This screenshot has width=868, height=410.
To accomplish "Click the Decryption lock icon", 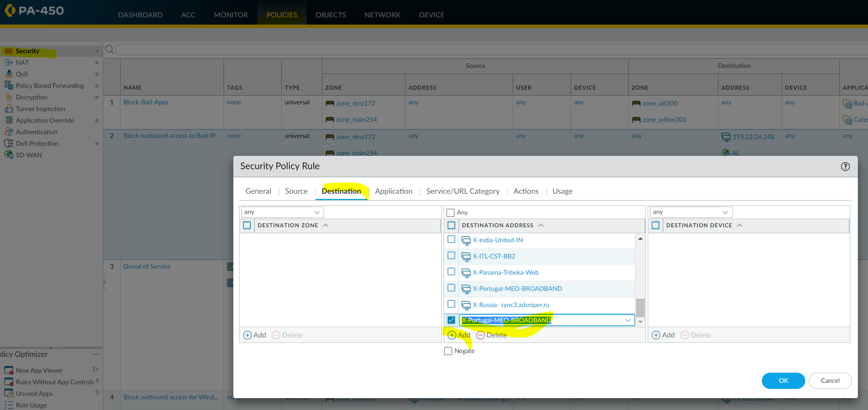I will [8, 97].
